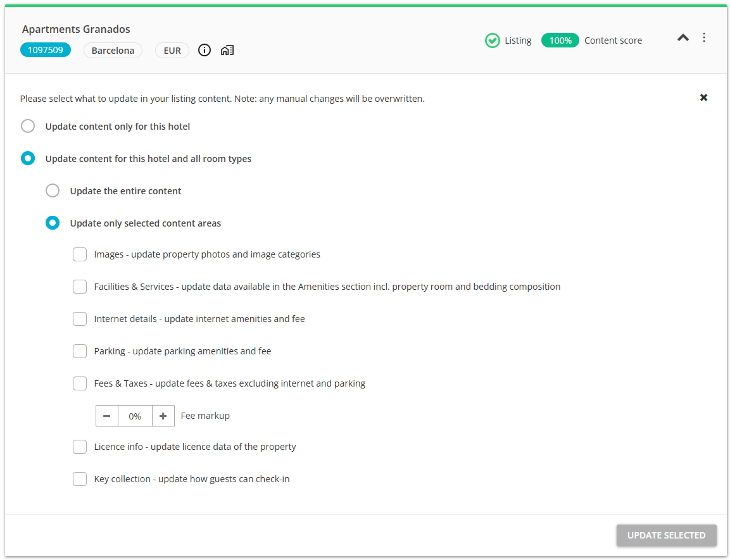This screenshot has width=730, height=560.
Task: Click the EUR currency tag
Action: (172, 50)
